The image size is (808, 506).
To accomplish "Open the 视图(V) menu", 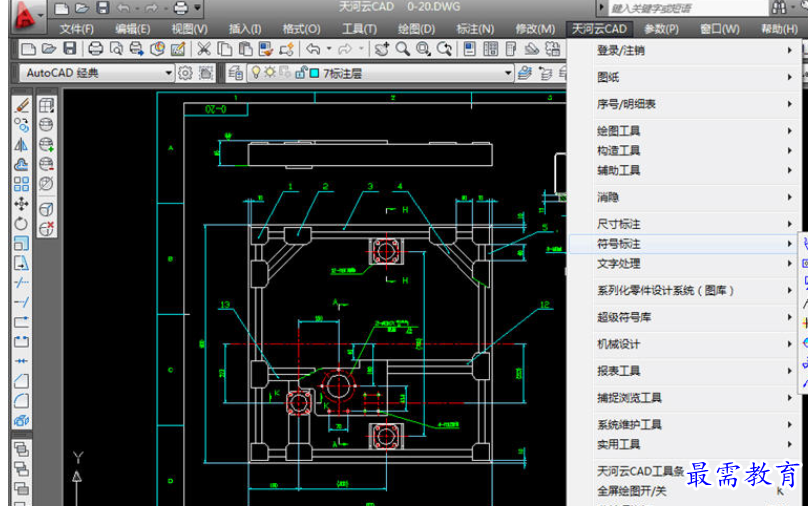I will coord(189,29).
